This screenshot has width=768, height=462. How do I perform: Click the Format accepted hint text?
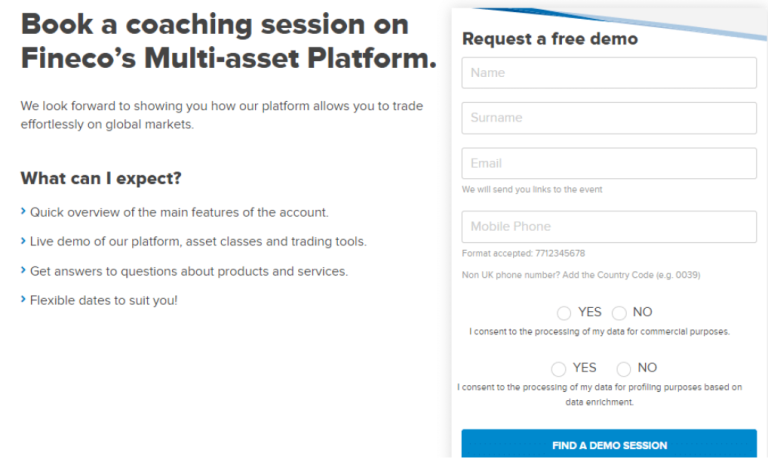[x=523, y=253]
